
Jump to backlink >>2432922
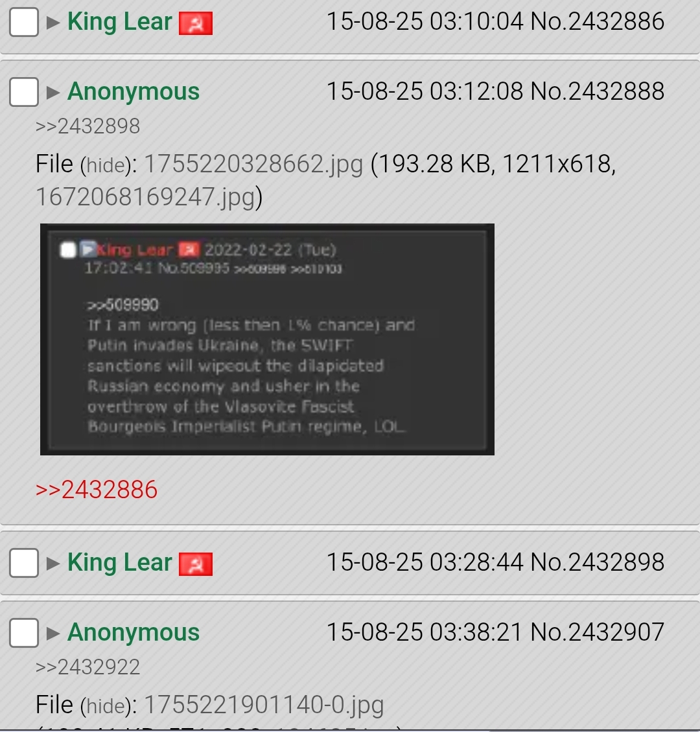point(87,667)
